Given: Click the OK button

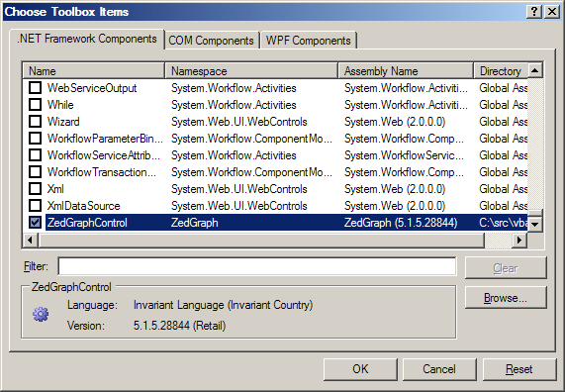Looking at the screenshot, I should point(360,369).
